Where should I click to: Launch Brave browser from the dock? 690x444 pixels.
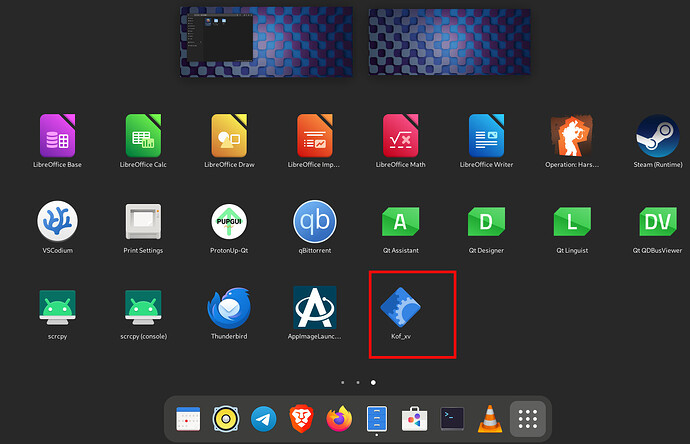[x=301, y=418]
